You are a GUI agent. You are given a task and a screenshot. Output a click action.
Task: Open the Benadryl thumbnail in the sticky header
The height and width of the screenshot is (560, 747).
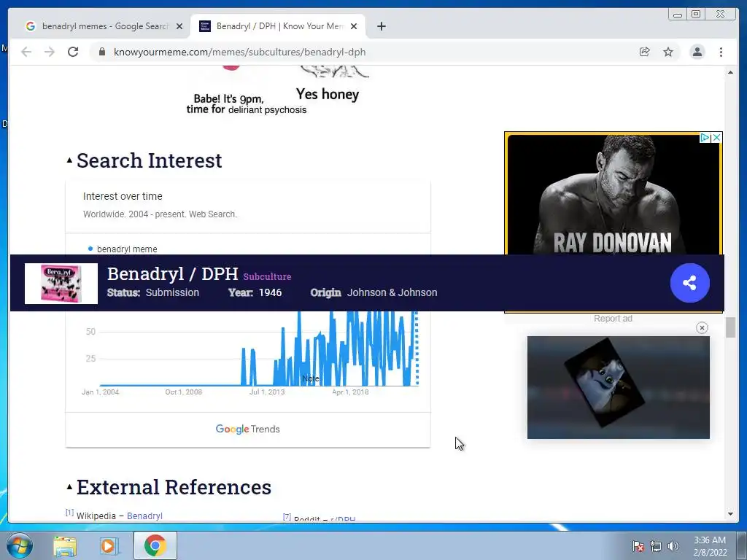[x=61, y=284]
